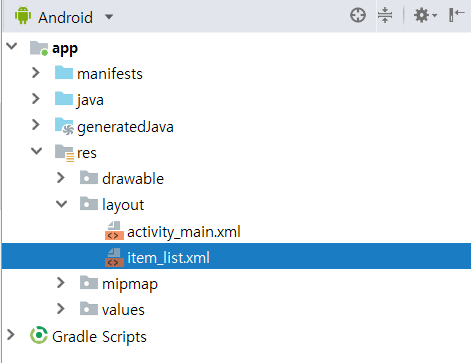Expand the drawable folder
471x363 pixels.
(61, 178)
